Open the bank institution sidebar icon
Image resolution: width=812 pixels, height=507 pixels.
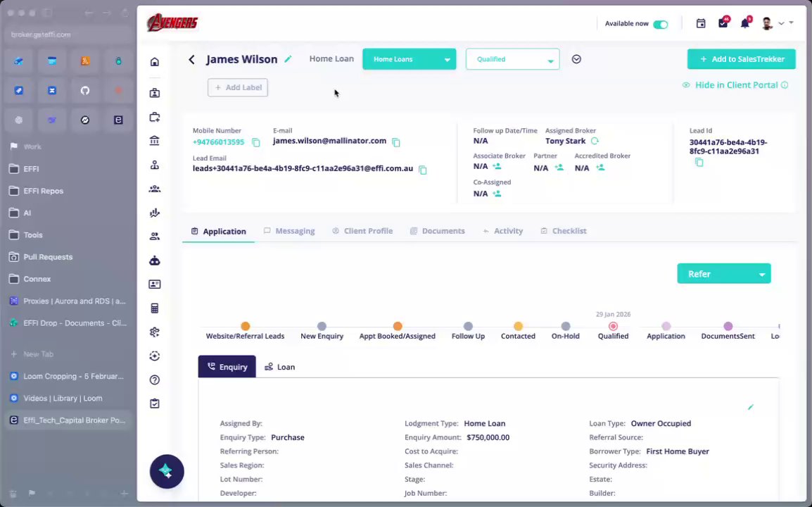(x=154, y=141)
